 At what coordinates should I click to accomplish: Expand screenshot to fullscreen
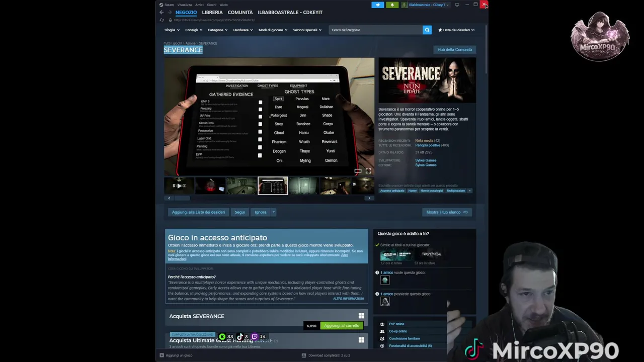[368, 171]
